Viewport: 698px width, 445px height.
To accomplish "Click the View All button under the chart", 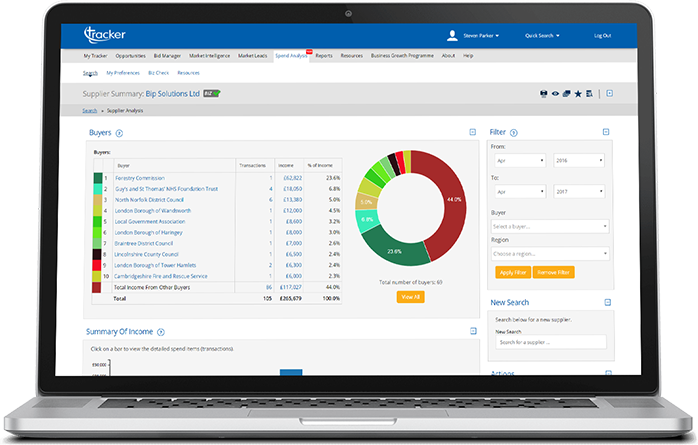I will pos(410,297).
